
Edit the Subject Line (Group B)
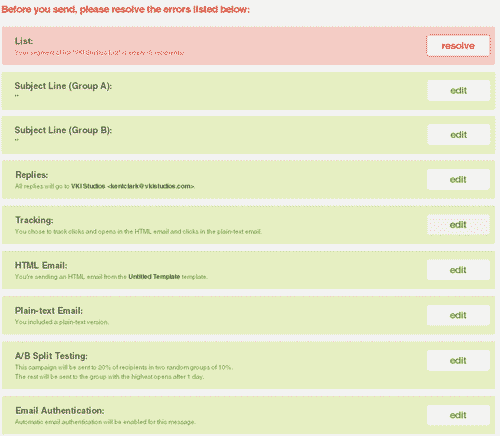tap(459, 135)
